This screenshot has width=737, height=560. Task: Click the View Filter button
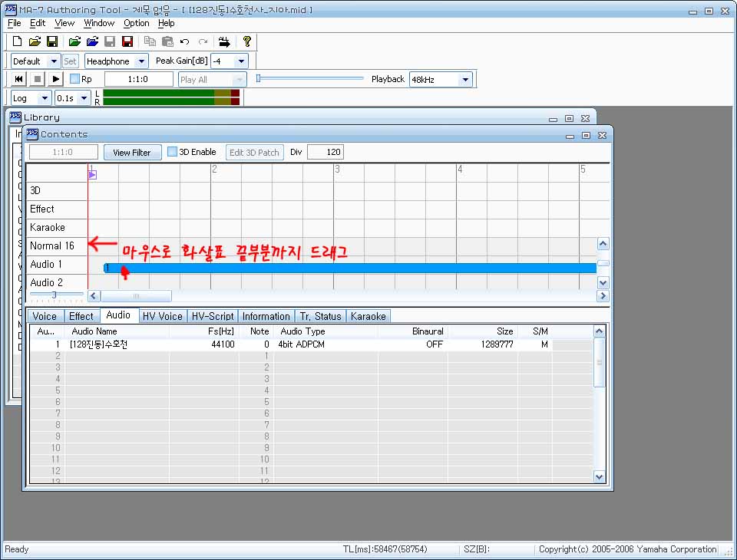132,152
